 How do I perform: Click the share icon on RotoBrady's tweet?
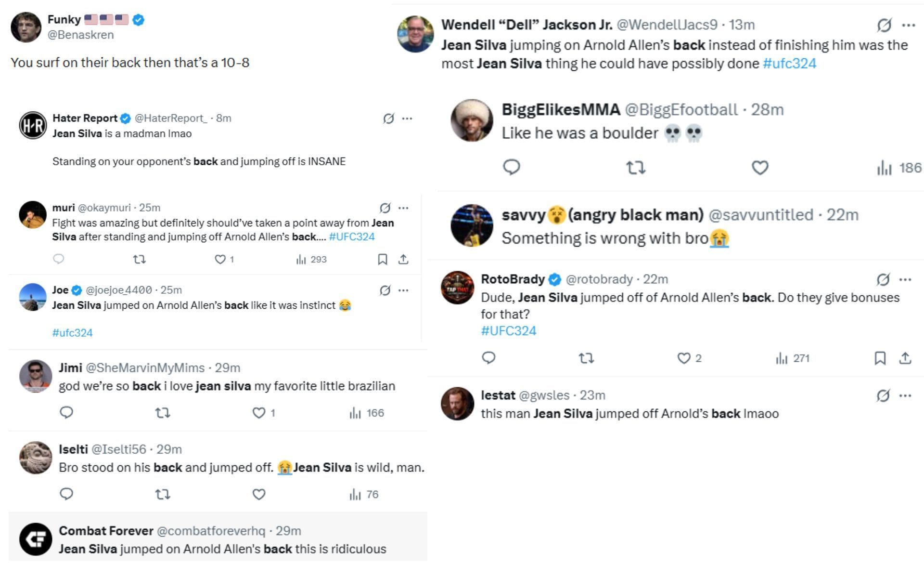click(x=905, y=358)
